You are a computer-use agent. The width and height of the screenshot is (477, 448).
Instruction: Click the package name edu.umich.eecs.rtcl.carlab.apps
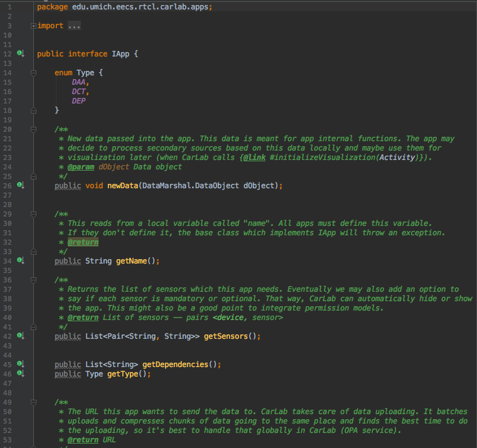pyautogui.click(x=140, y=7)
